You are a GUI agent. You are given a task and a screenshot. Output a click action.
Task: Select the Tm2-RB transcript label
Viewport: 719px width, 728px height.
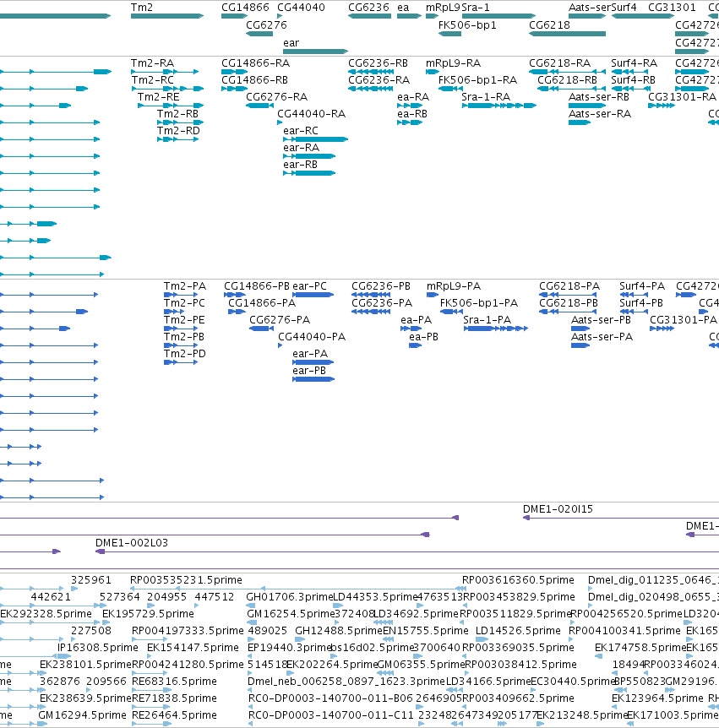coord(178,114)
